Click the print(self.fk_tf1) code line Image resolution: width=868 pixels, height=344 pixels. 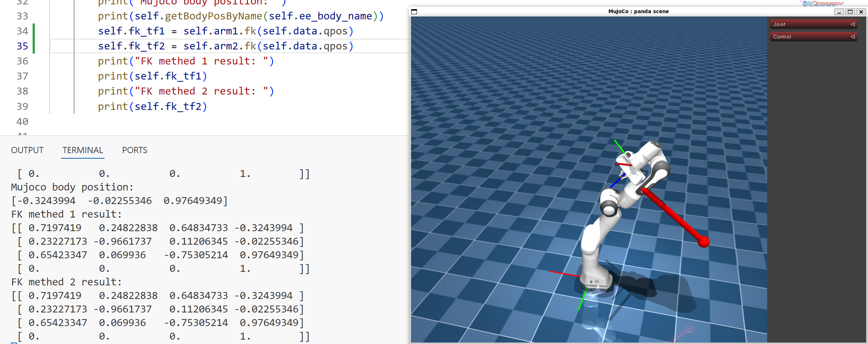[x=153, y=76]
